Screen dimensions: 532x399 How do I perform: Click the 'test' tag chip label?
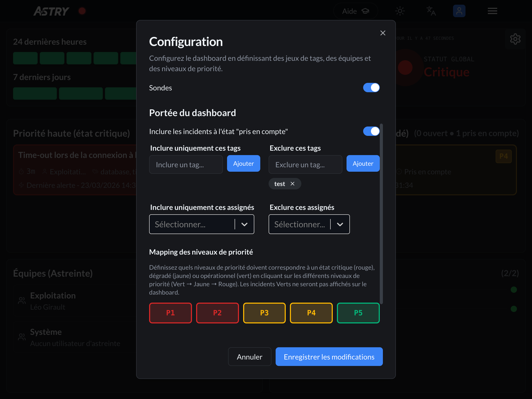(280, 184)
